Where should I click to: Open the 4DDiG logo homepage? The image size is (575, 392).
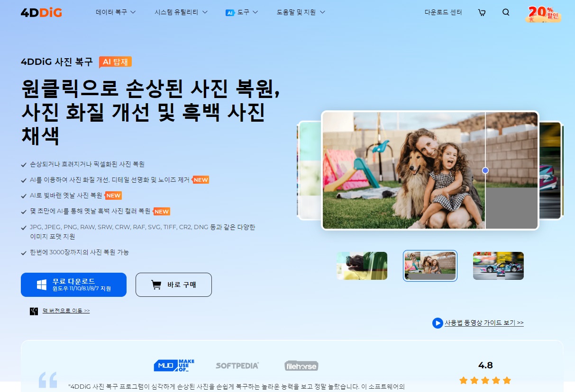(x=41, y=12)
